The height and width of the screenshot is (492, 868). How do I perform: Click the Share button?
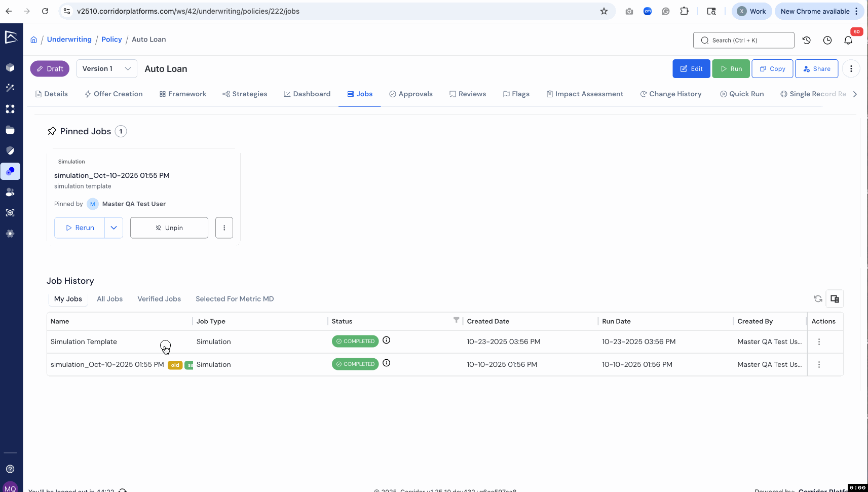point(816,69)
